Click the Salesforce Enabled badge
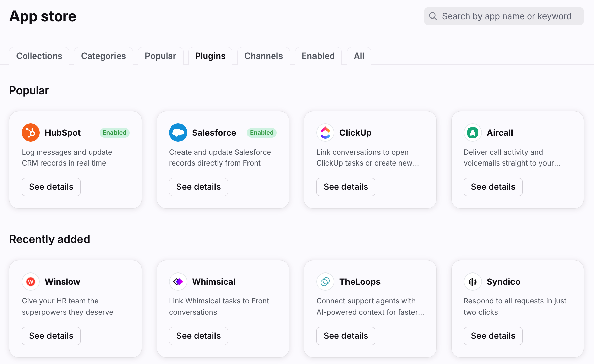 [262, 133]
